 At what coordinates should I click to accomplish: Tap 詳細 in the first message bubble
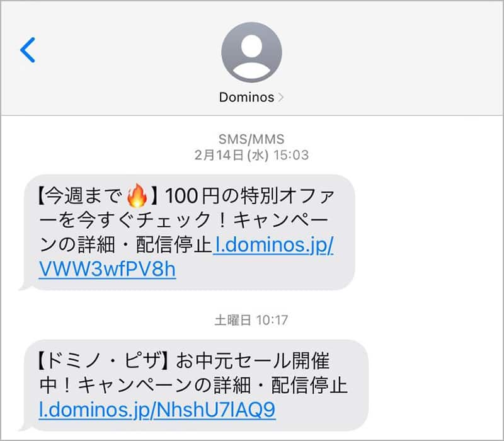pos(96,245)
